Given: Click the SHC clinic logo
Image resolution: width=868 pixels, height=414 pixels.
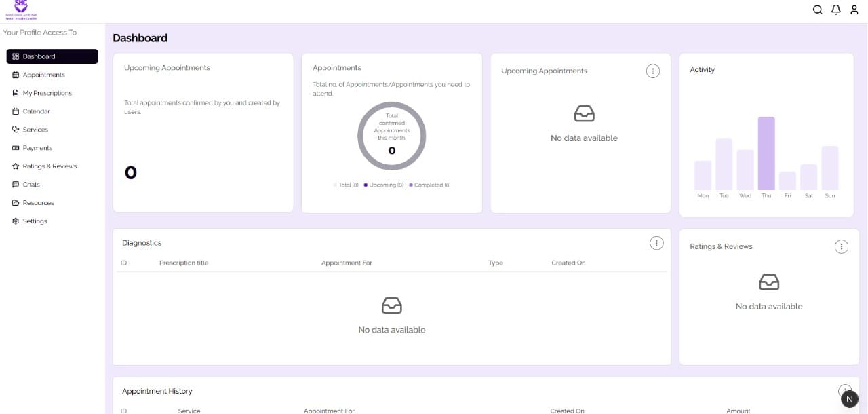Looking at the screenshot, I should coord(20,10).
